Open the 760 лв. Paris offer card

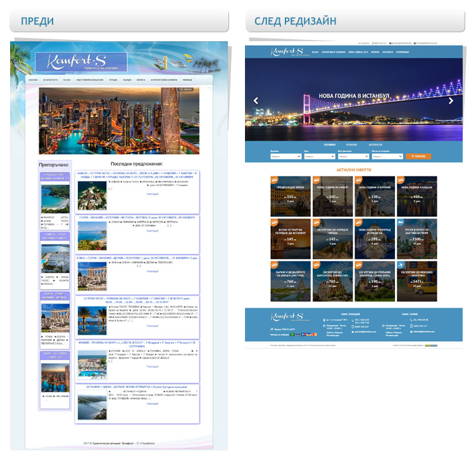click(291, 281)
